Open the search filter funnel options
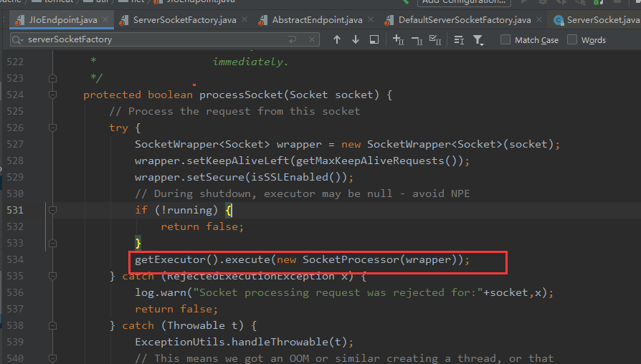 (x=478, y=39)
